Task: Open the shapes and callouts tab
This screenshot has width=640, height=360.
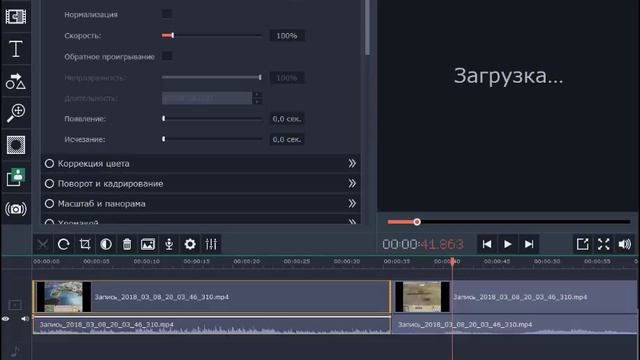Action: point(16,81)
